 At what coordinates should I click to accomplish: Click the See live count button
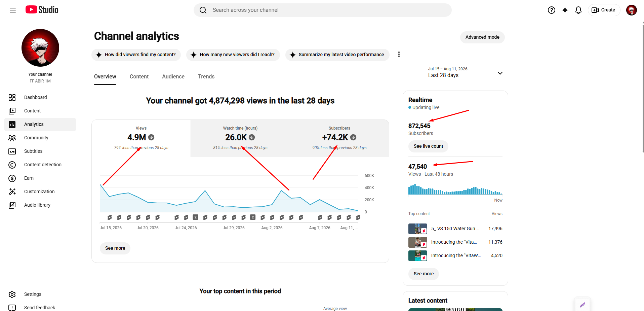[428, 146]
